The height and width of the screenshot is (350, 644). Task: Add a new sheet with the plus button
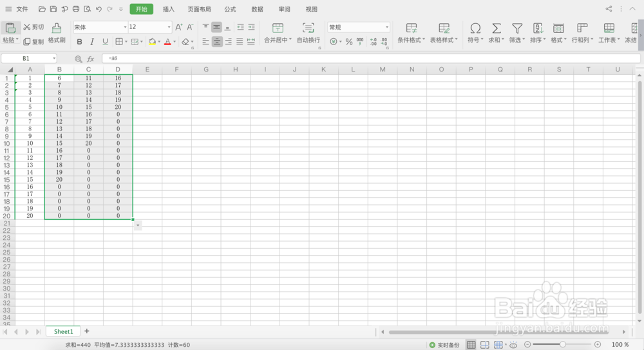pyautogui.click(x=87, y=331)
